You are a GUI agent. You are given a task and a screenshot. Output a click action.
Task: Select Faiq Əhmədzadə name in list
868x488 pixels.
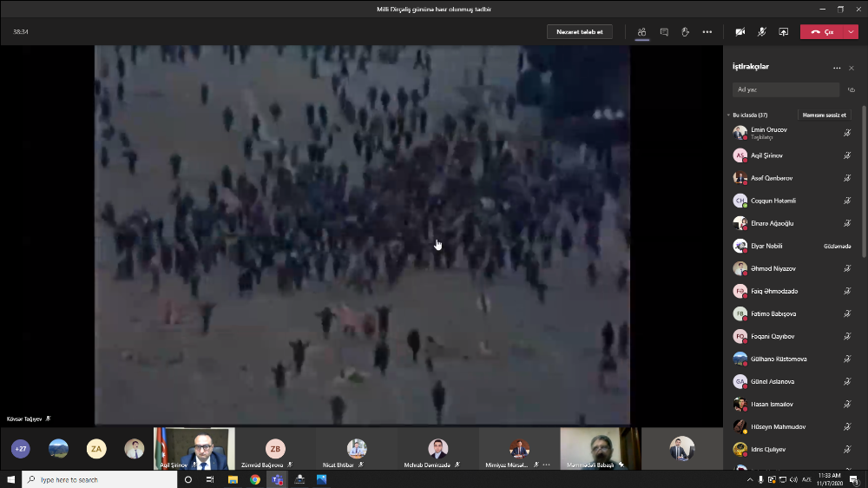774,292
